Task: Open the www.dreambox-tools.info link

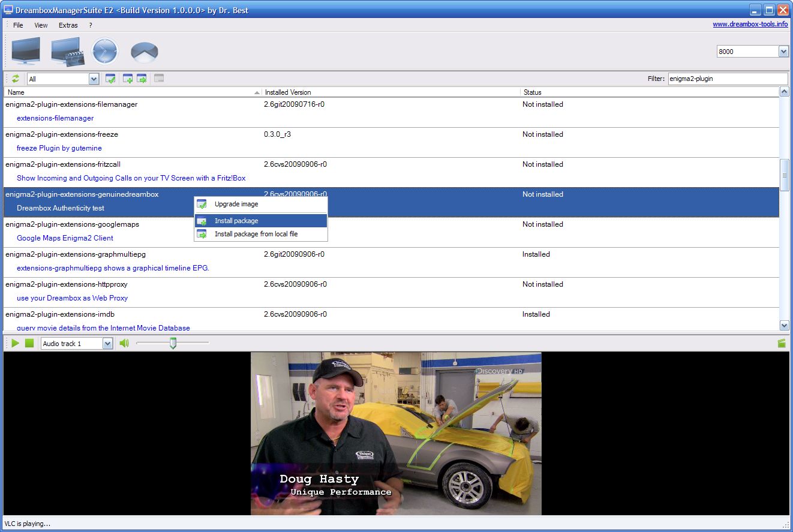Action: (750, 25)
